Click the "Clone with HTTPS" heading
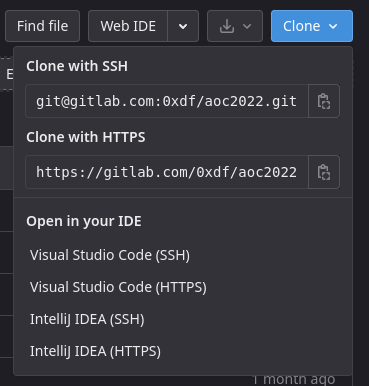 click(x=86, y=137)
